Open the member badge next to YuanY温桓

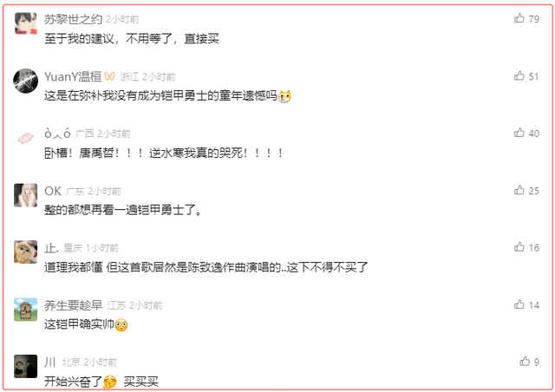[110, 76]
